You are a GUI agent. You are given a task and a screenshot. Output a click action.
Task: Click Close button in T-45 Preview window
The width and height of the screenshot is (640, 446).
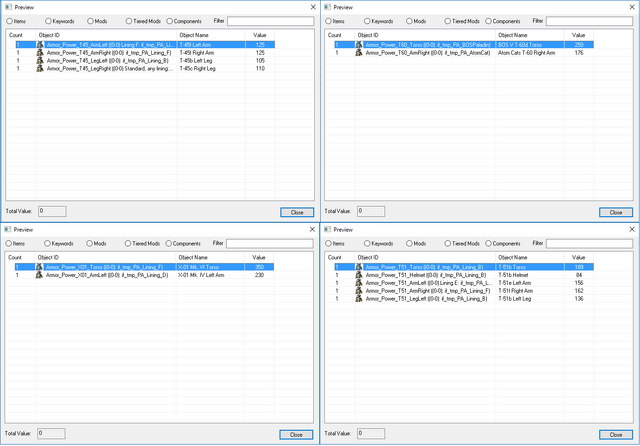(x=297, y=212)
